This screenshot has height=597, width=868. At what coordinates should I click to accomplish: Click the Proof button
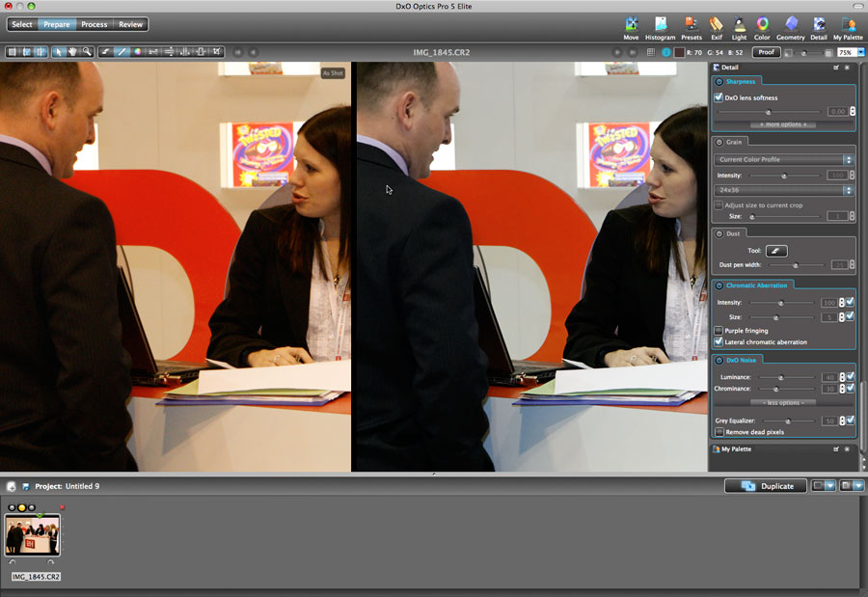[767, 52]
